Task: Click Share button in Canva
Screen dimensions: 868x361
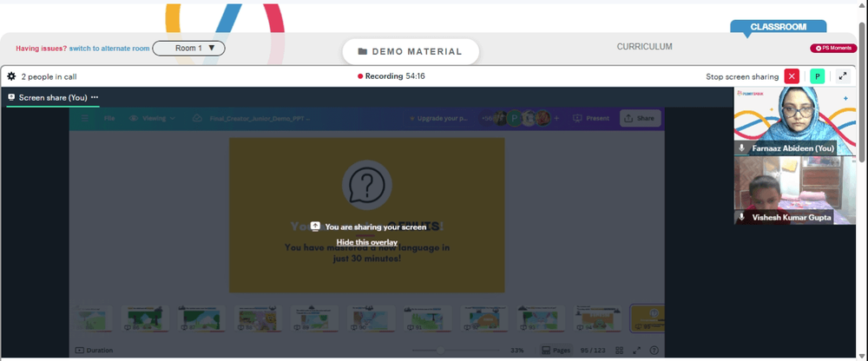Action: [640, 119]
